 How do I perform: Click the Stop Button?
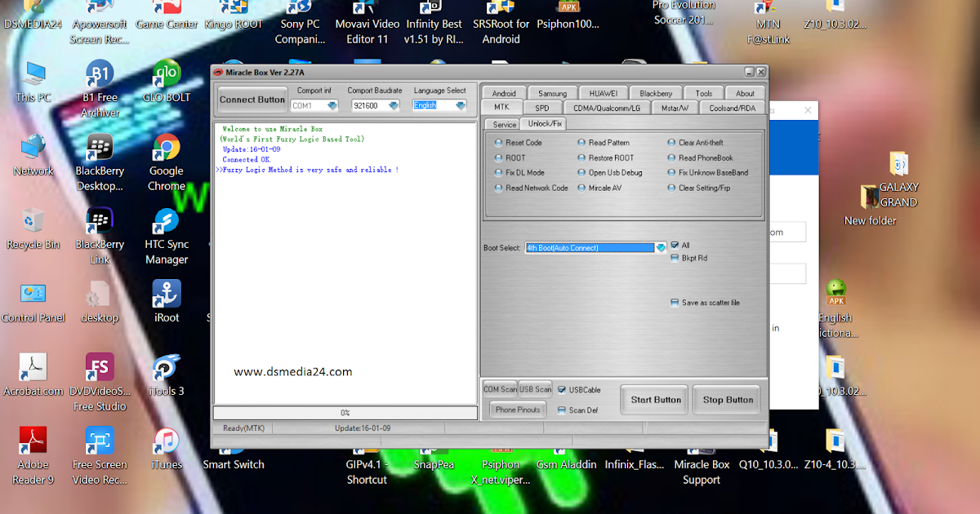point(728,400)
